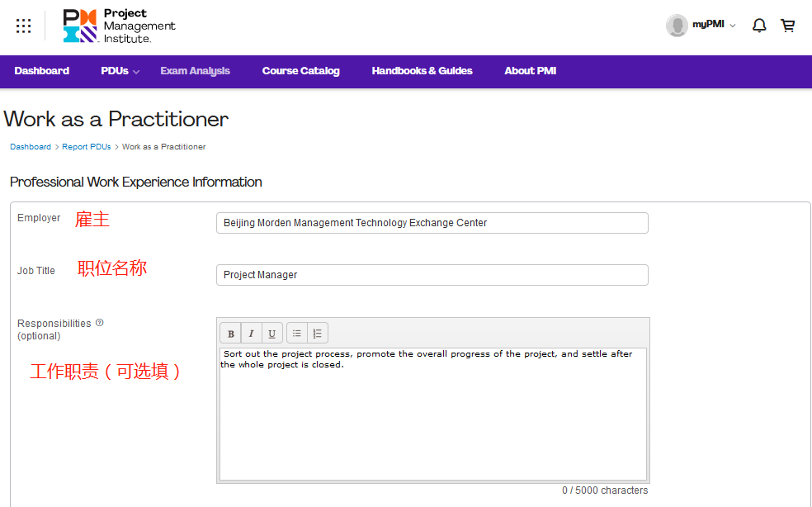
Task: Open the shopping cart
Action: (788, 26)
